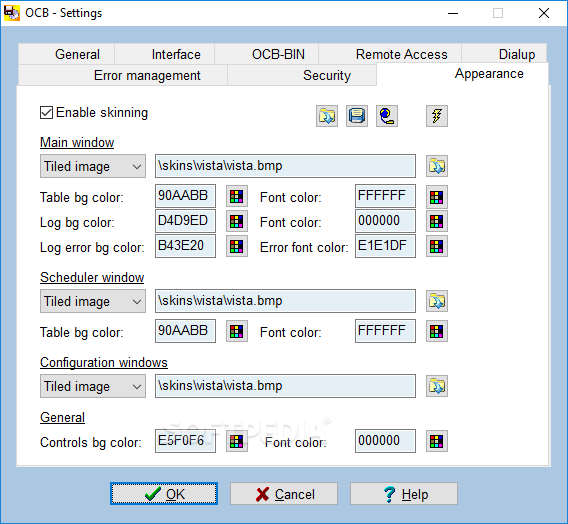Pick Log font color 000000
Image resolution: width=568 pixels, height=524 pixels.
(437, 221)
